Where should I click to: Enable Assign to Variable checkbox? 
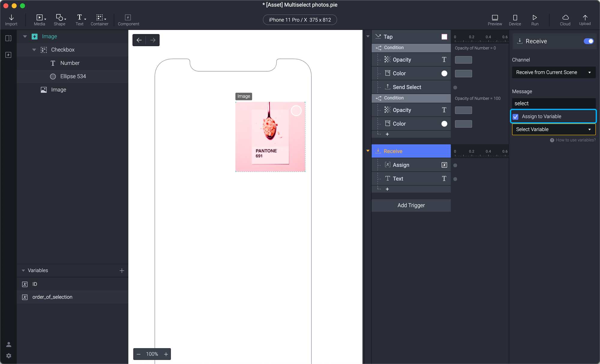coord(516,117)
